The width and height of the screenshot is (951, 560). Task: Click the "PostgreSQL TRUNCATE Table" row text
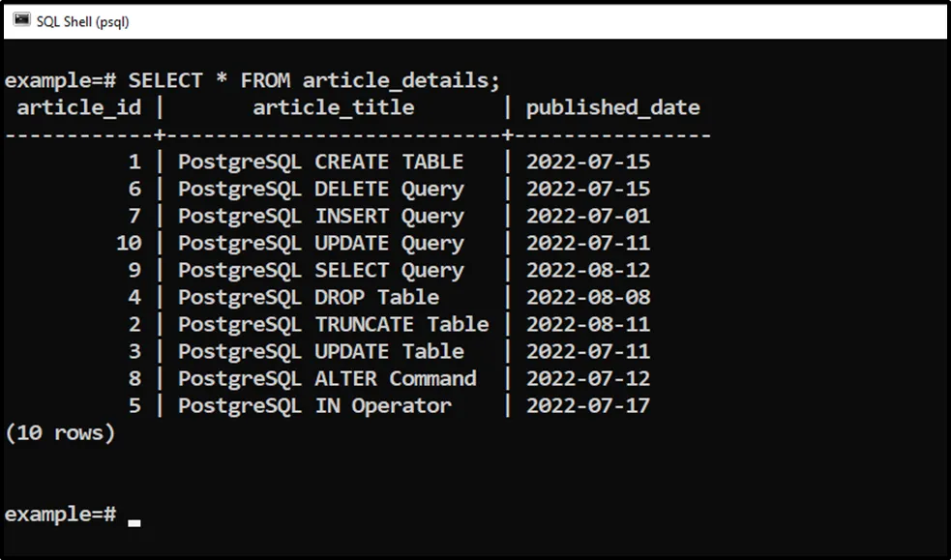[x=333, y=324]
